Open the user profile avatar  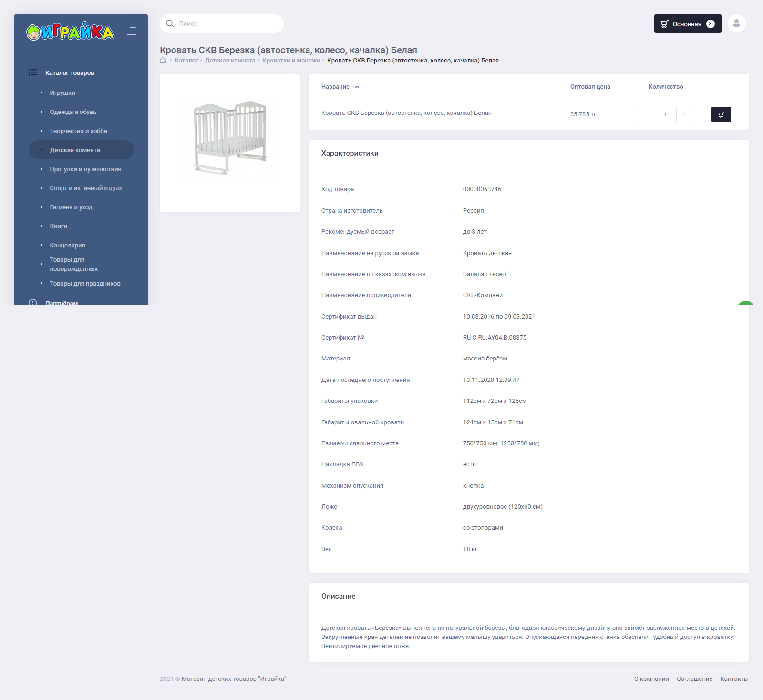(737, 23)
